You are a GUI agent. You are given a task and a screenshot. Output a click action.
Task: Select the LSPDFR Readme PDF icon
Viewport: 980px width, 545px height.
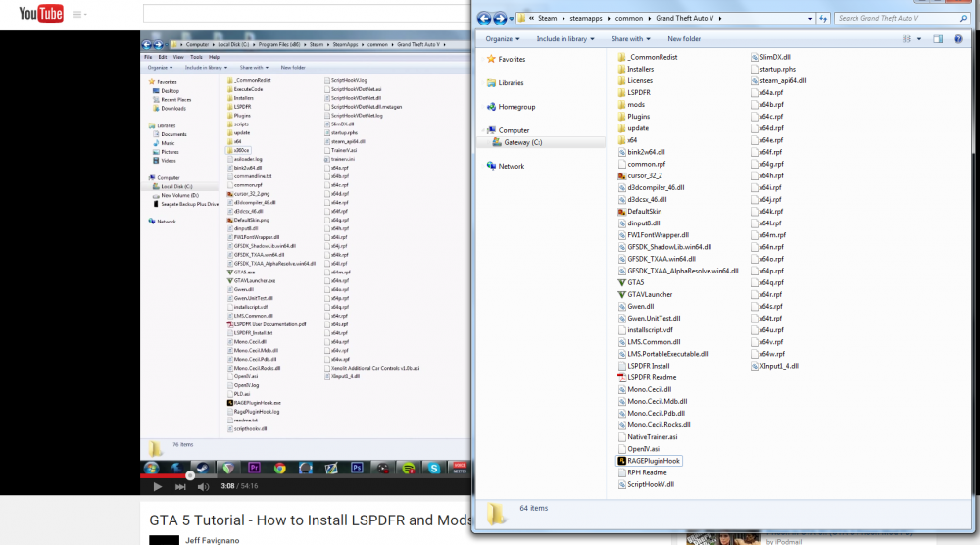(621, 377)
